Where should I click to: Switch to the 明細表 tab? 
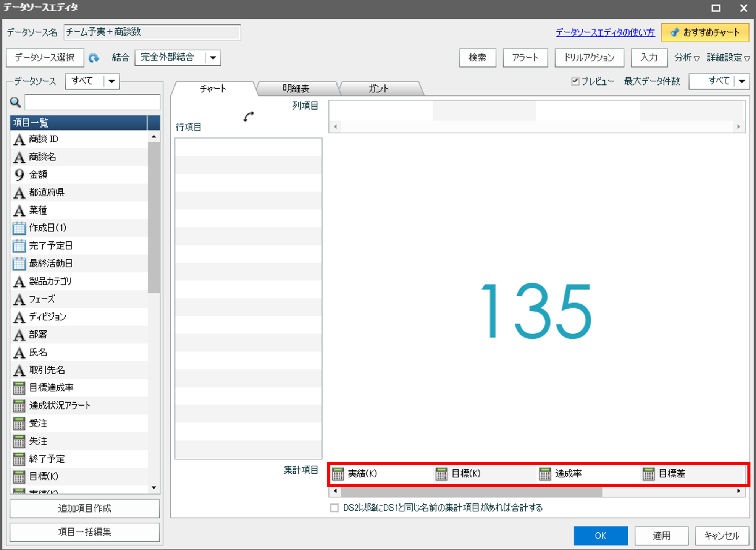tap(296, 89)
